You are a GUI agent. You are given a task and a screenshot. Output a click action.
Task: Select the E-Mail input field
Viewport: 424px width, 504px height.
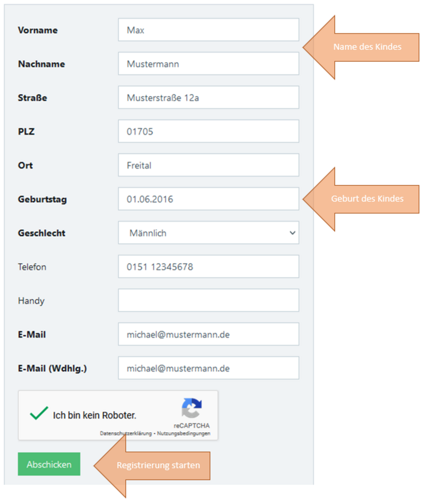pyautogui.click(x=208, y=334)
